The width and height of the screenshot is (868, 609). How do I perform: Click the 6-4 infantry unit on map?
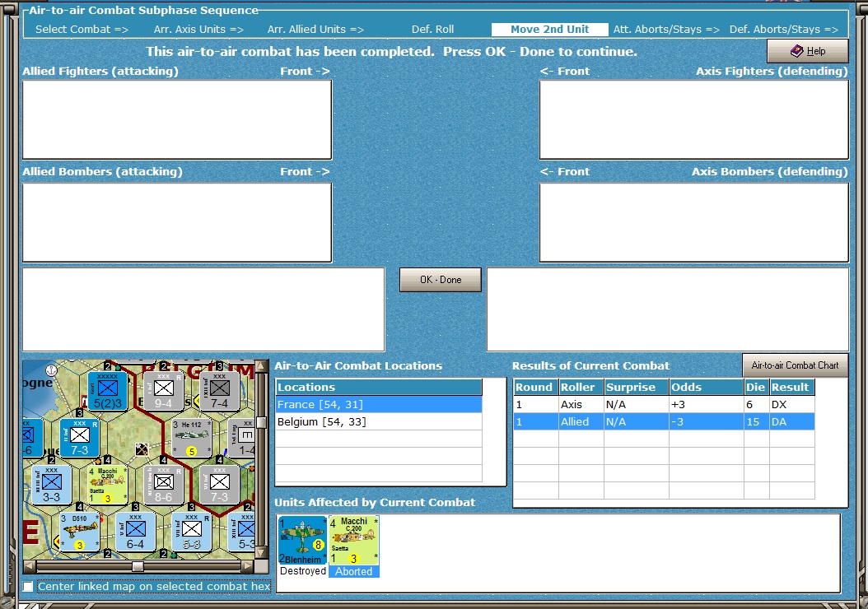[136, 532]
